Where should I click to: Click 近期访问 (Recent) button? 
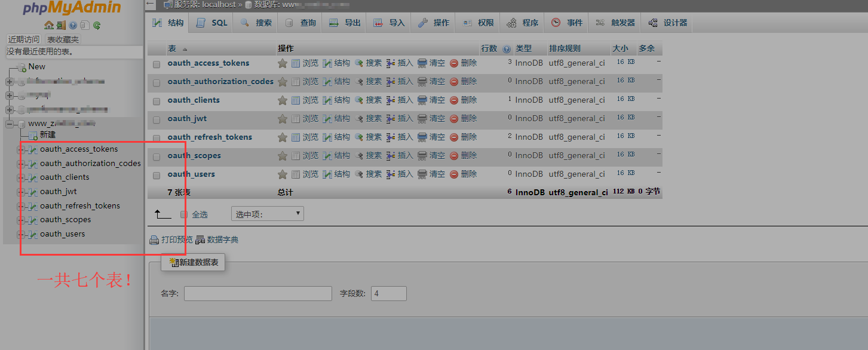(x=24, y=39)
